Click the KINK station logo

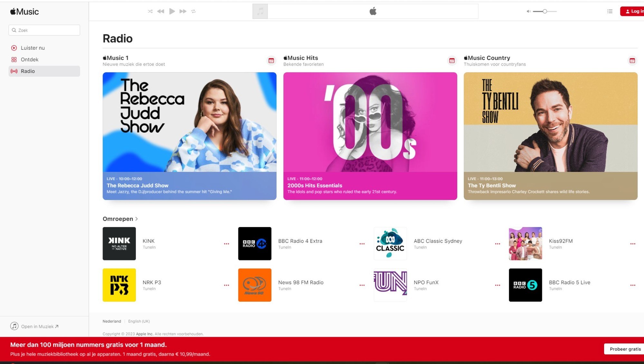click(x=119, y=244)
